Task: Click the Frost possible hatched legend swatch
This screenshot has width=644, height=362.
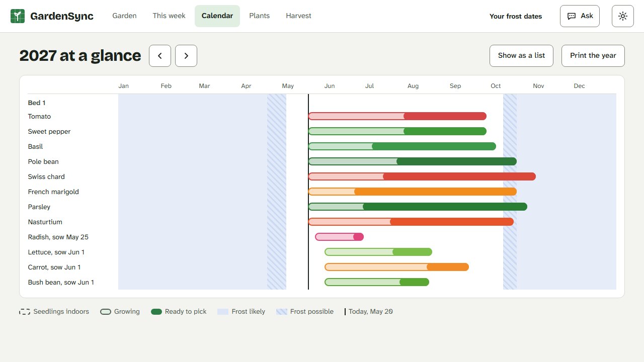Action: point(282,312)
